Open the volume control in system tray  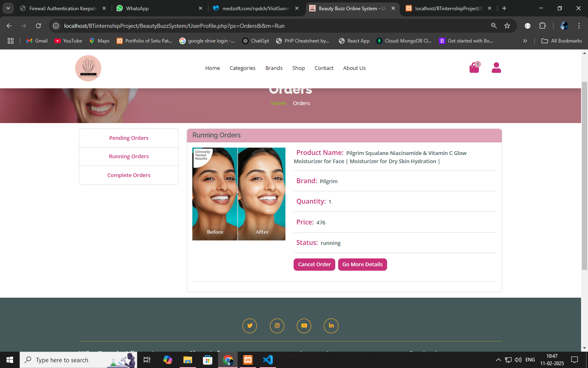click(518, 360)
